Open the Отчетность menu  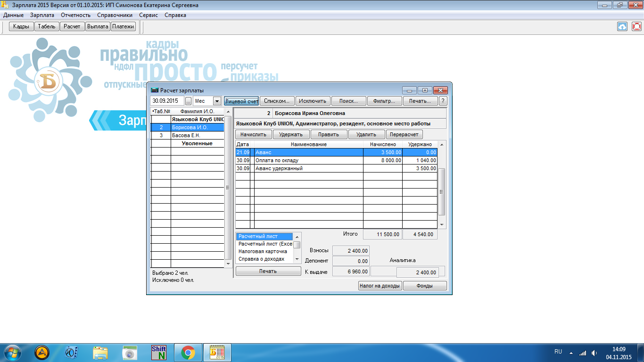(x=75, y=15)
